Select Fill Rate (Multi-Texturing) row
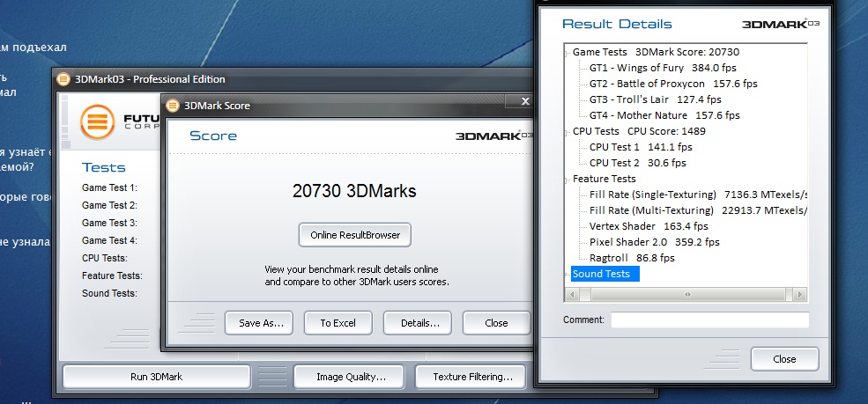The image size is (868, 404). 698,210
